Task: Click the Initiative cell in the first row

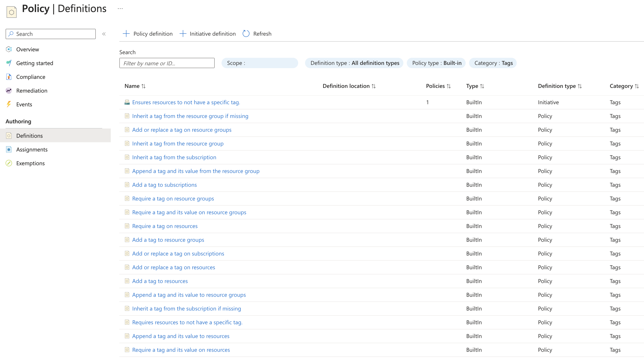Action: 548,102
